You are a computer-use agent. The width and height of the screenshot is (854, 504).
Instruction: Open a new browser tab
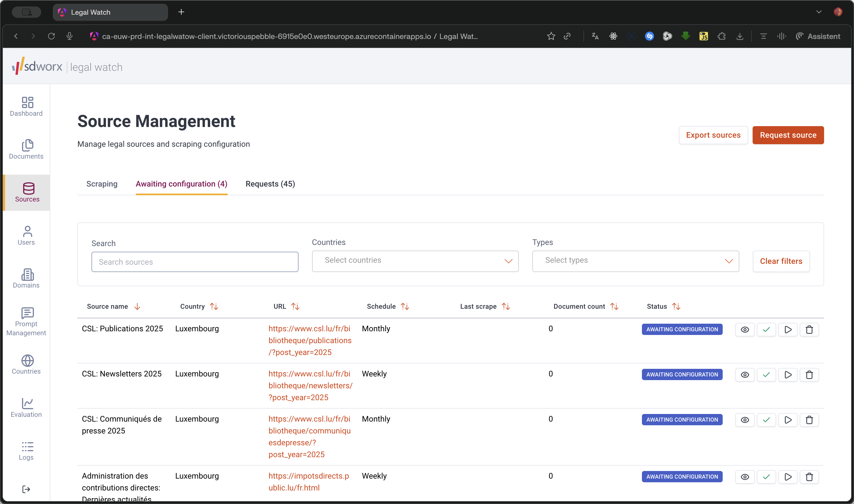181,12
